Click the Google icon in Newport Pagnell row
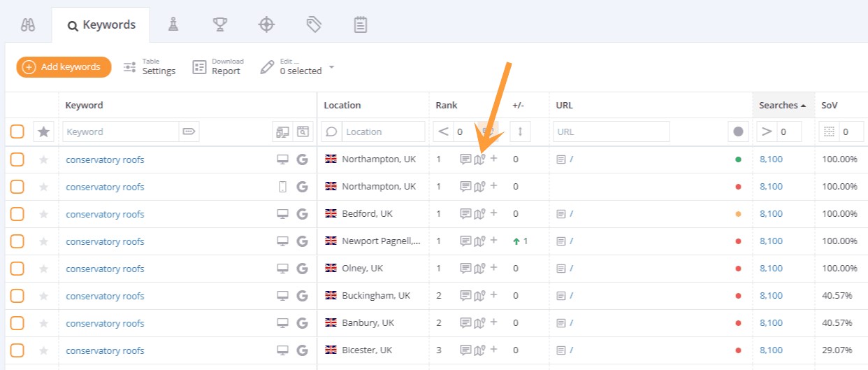Viewport: 868px width, 370px height. click(x=302, y=241)
